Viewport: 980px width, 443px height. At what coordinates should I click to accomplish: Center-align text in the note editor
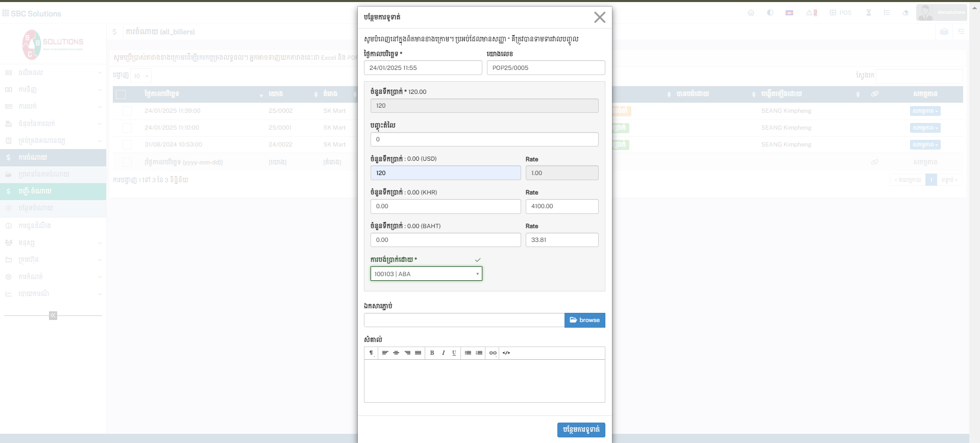[396, 353]
